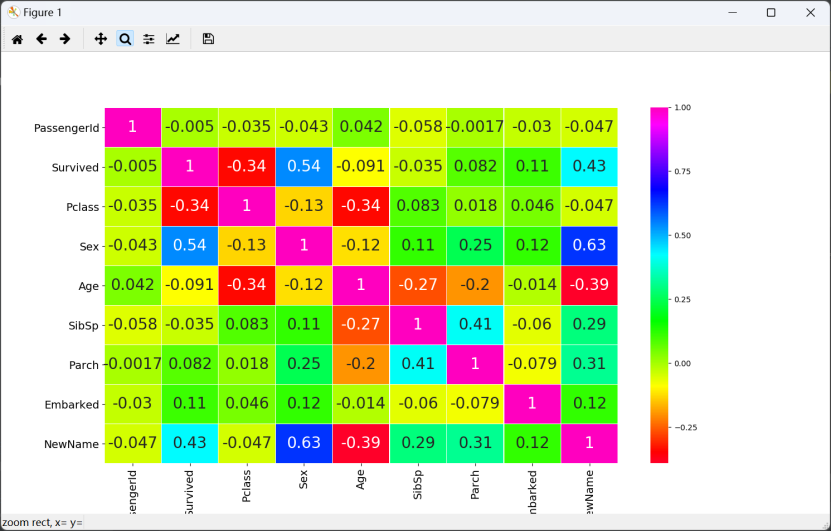
Task: Go forward to the next view
Action: 65,39
